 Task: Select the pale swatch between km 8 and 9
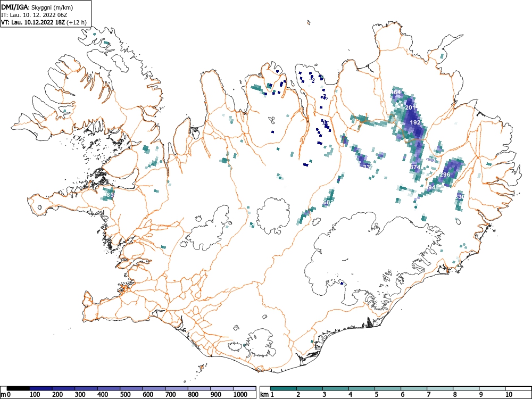(466, 388)
